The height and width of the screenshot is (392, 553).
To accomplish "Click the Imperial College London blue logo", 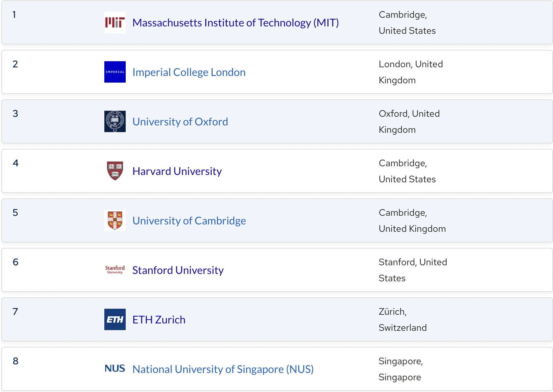I will (x=115, y=72).
